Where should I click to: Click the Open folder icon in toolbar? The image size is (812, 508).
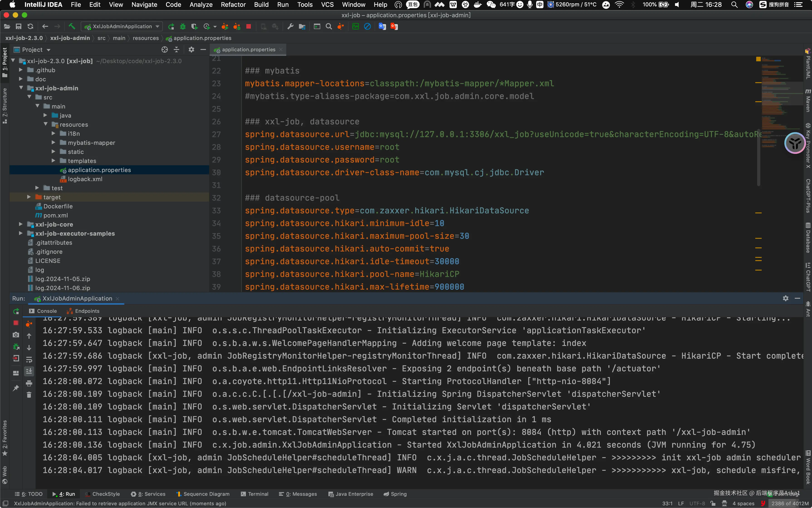[x=7, y=26]
